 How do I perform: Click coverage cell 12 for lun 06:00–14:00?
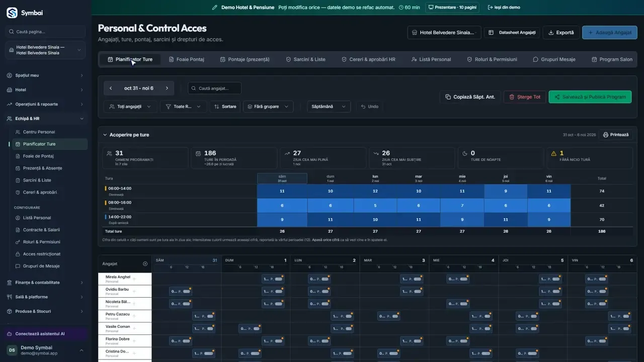click(x=375, y=191)
